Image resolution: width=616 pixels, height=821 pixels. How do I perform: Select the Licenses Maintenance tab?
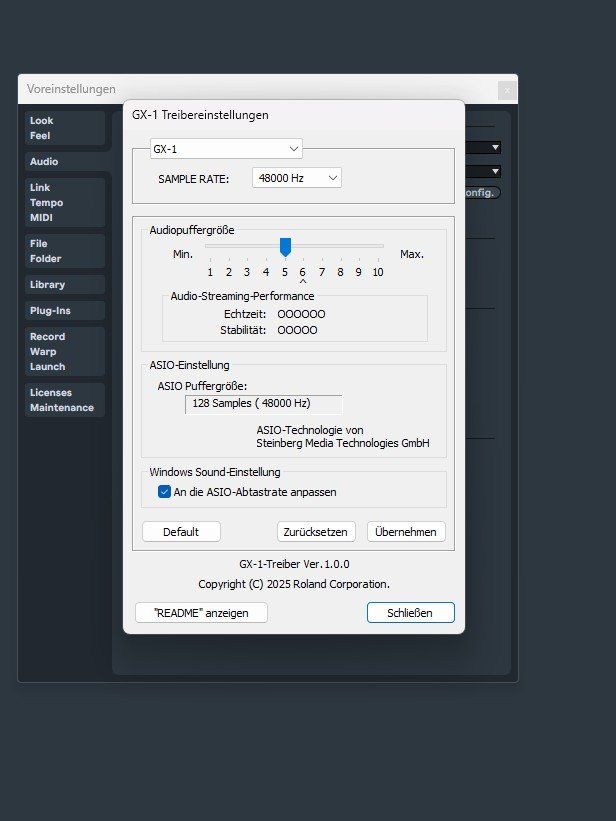pos(65,400)
